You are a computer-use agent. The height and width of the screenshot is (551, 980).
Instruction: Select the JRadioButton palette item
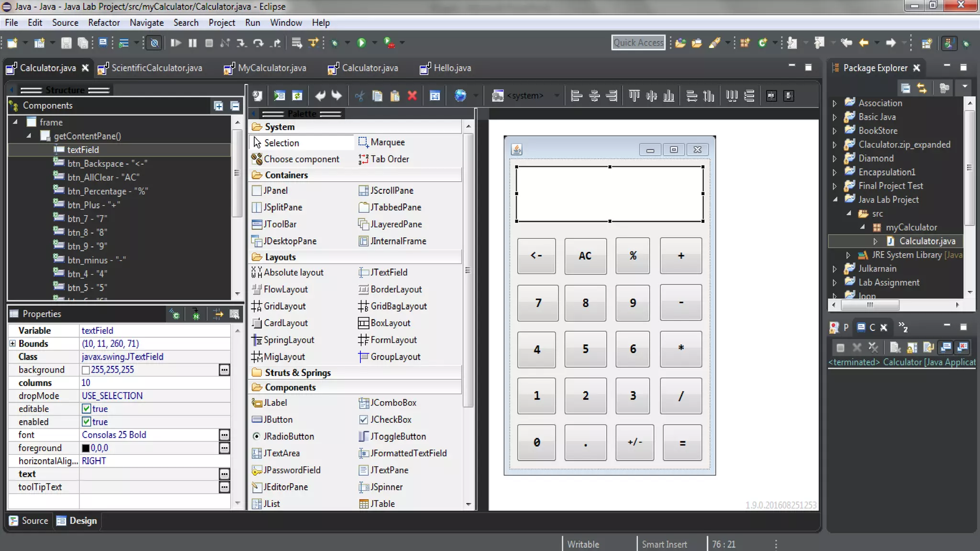(283, 436)
